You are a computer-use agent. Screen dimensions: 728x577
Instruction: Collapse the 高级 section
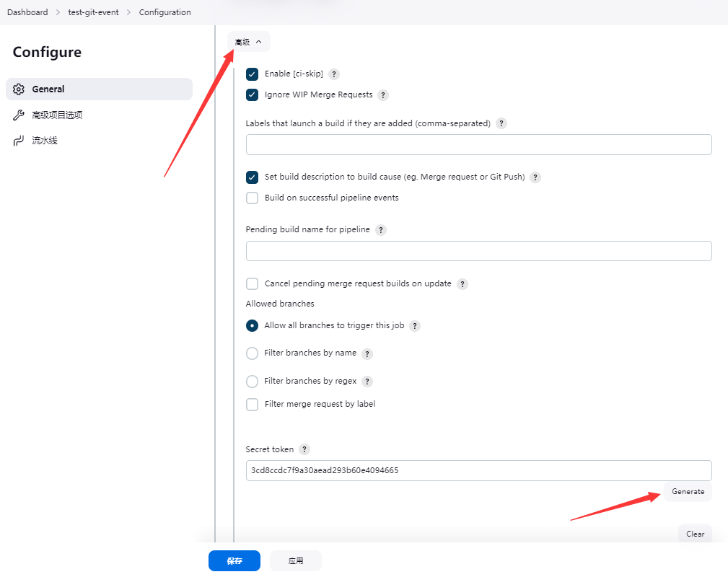point(248,41)
